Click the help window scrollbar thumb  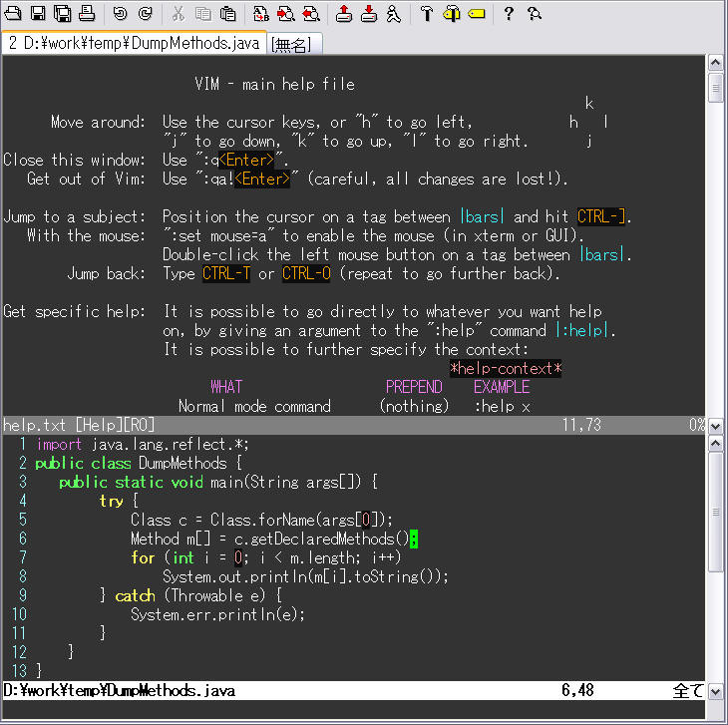pos(715,87)
